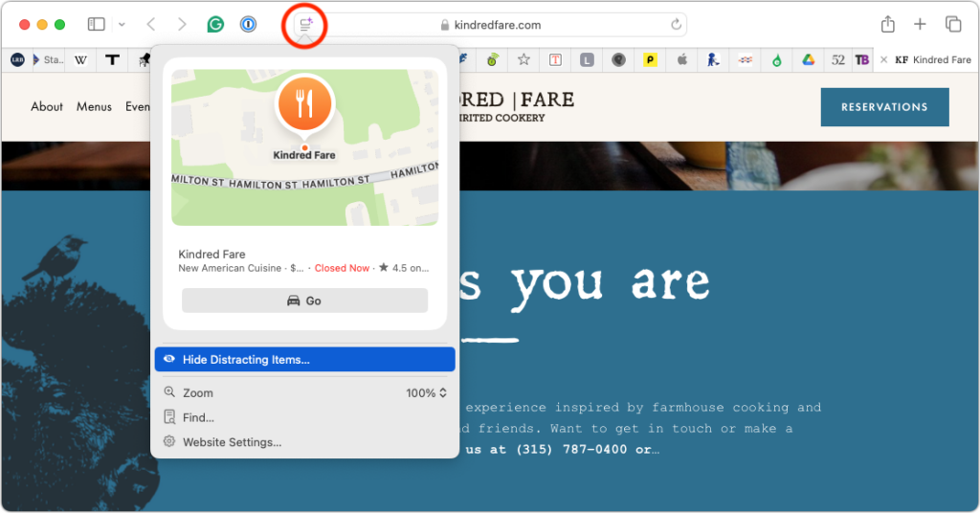
Task: Select Hide Distracting Items
Action: (304, 360)
